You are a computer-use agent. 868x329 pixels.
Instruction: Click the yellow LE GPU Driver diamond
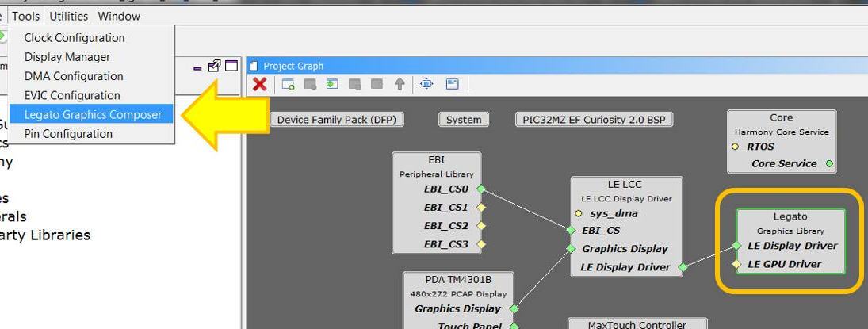coord(736,264)
